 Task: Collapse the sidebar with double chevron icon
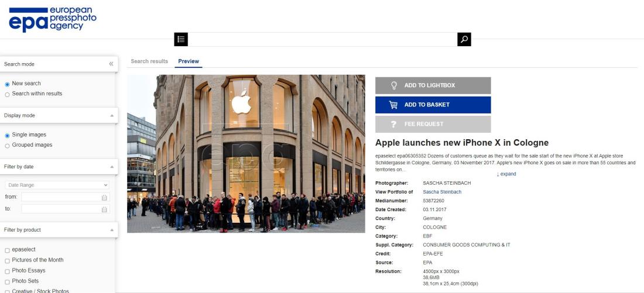pyautogui.click(x=111, y=64)
